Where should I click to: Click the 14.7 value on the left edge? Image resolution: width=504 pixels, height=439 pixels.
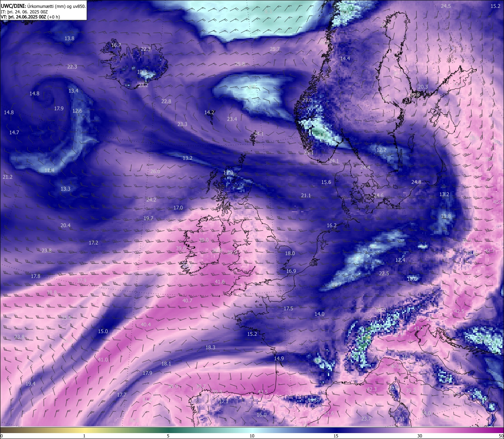pos(14,132)
